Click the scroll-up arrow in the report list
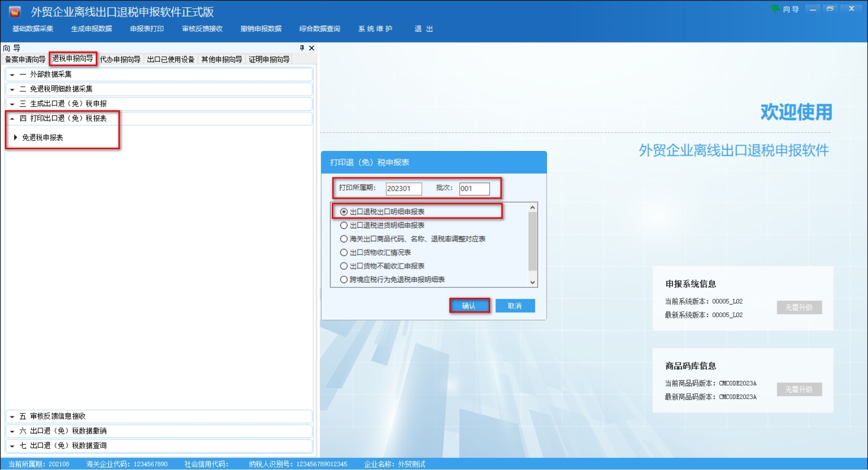This screenshot has width=868, height=470. (533, 207)
